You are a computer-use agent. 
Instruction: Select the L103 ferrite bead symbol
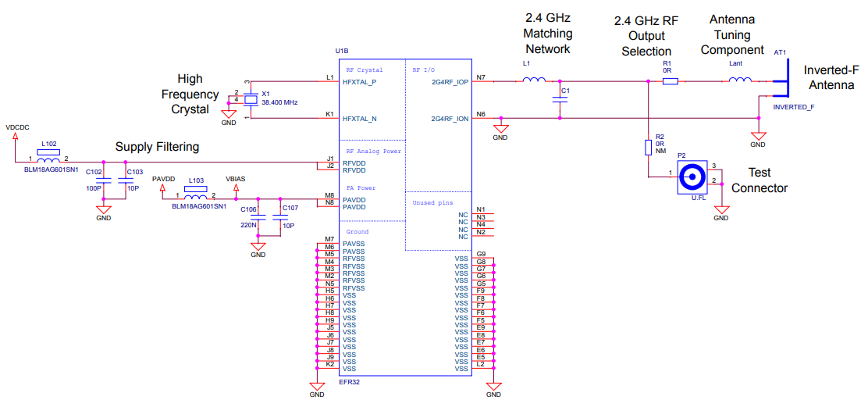click(x=195, y=194)
